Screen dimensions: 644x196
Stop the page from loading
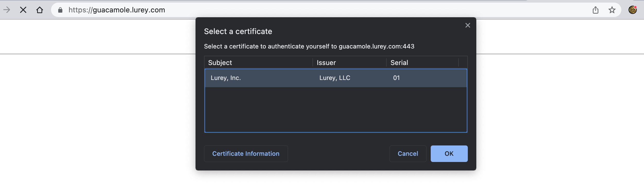23,10
